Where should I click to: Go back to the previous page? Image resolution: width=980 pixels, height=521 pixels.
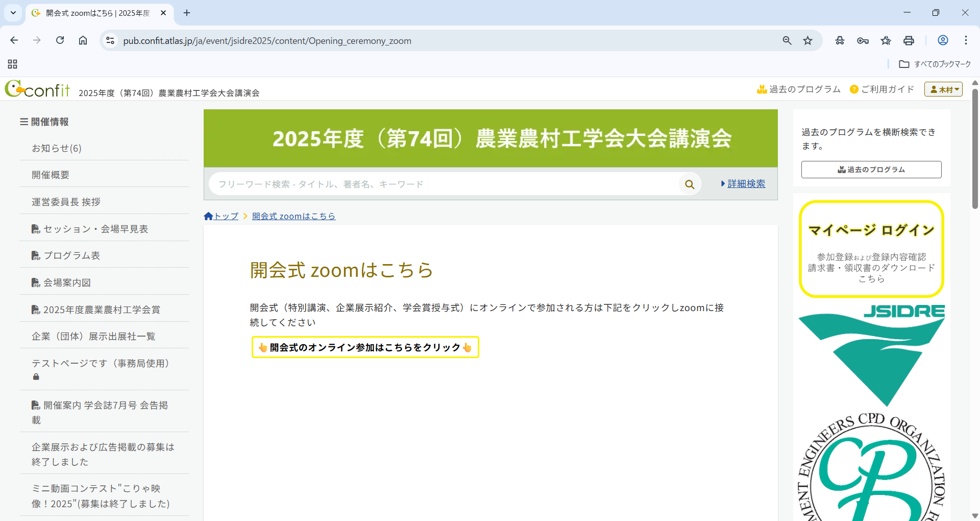pyautogui.click(x=14, y=40)
